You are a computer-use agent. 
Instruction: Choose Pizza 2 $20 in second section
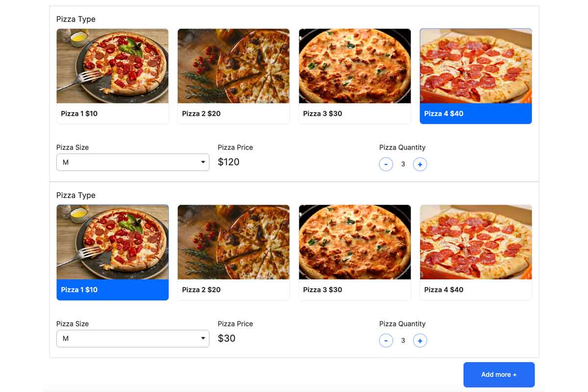click(x=234, y=252)
